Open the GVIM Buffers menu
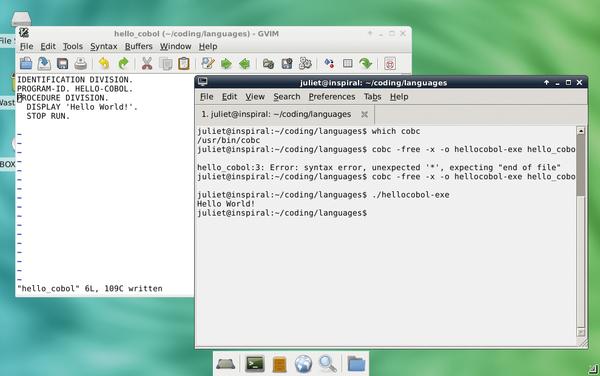Viewport: 600px width, 376px height. point(139,46)
